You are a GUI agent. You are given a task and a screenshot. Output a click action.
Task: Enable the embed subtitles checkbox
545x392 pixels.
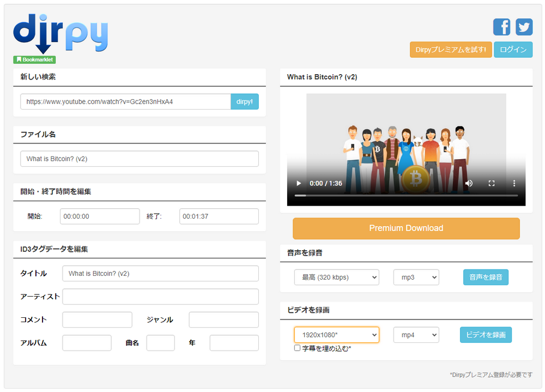[x=297, y=348]
